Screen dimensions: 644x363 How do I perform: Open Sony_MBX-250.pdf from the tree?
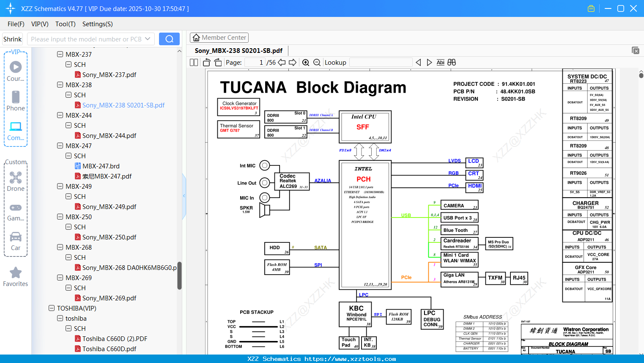coord(109,237)
